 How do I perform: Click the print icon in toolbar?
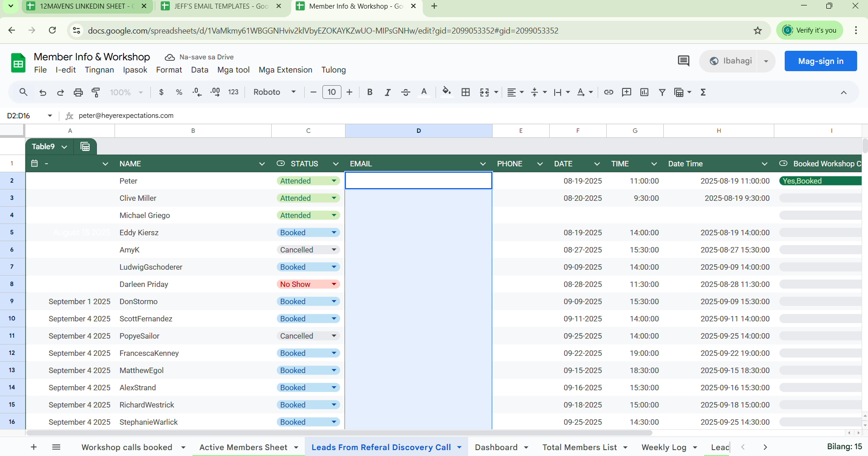78,92
